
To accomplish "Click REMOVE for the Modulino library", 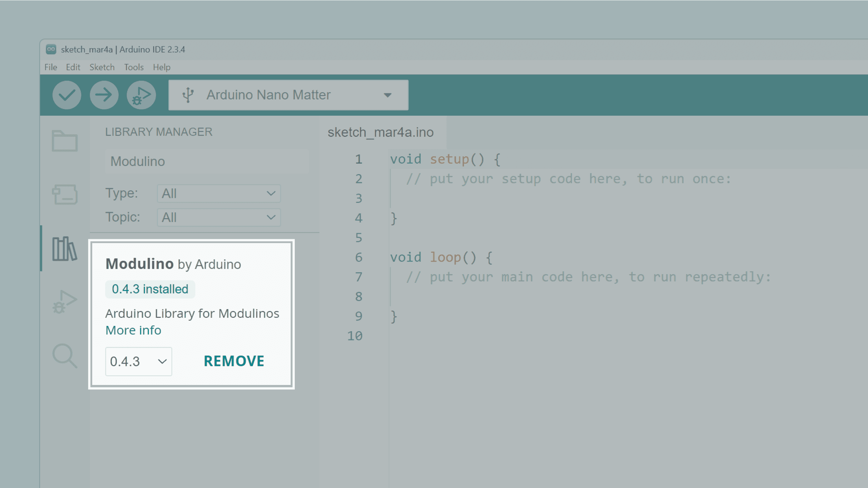I will tap(234, 361).
